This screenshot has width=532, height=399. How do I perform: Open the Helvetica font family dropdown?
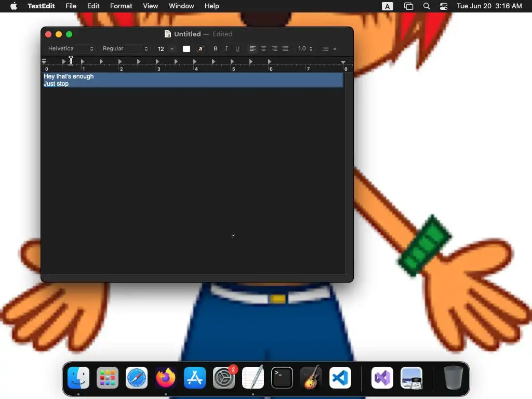point(70,48)
